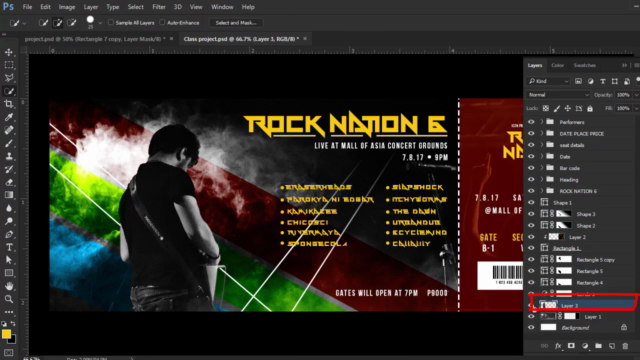Hide the Performers group
640x360 pixels.
531,122
